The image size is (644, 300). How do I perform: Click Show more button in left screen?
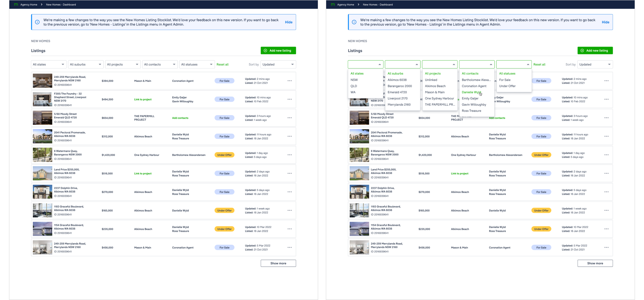[278, 263]
